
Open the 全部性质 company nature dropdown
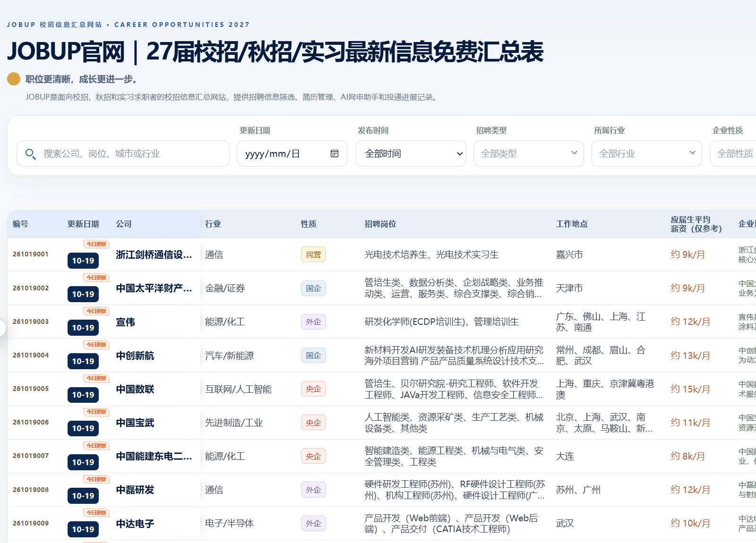(733, 153)
